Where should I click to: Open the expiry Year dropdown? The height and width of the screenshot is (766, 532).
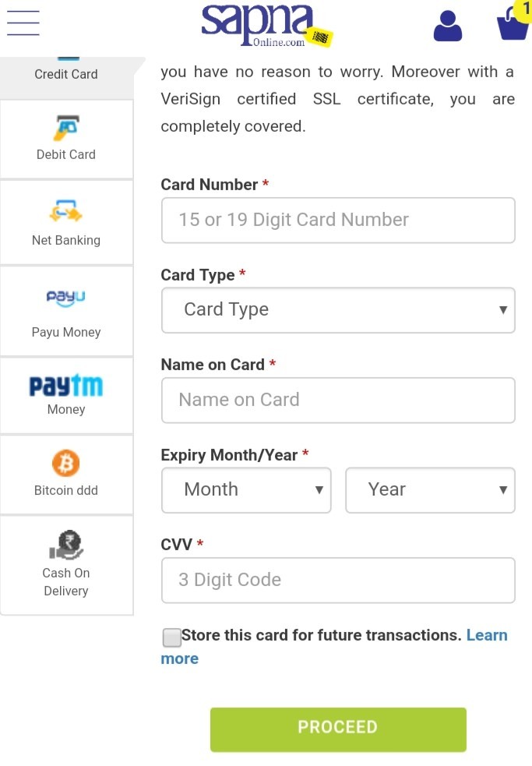(x=430, y=490)
